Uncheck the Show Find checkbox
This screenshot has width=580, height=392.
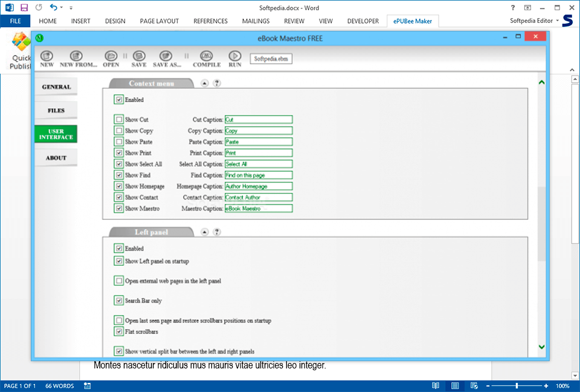[x=119, y=175]
